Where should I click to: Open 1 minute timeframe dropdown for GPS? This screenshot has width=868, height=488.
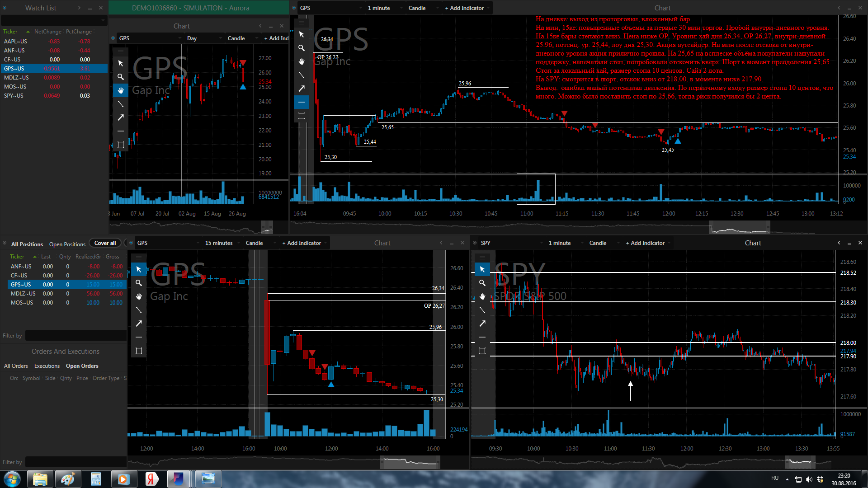coord(384,8)
